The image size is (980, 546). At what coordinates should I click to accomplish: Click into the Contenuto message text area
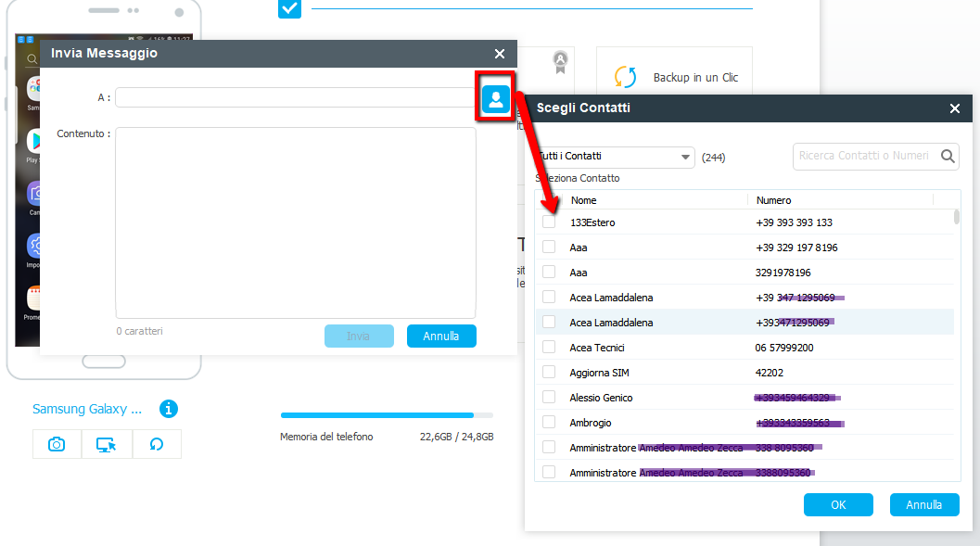[296, 223]
